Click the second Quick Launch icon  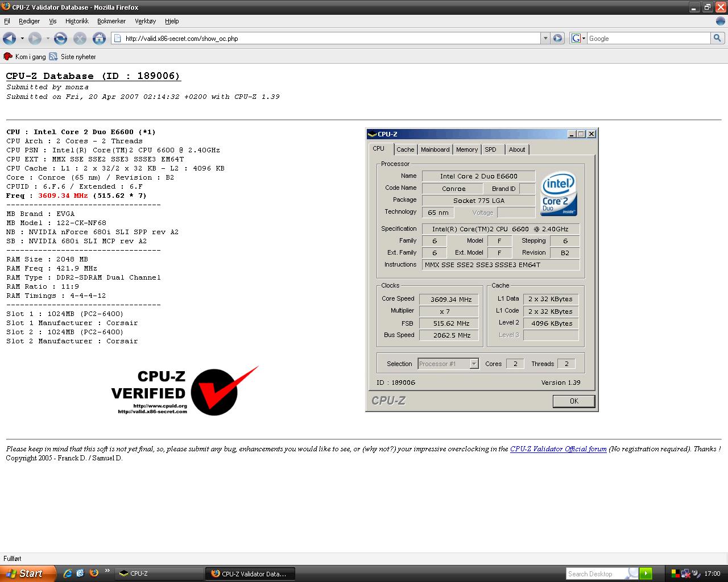tap(80, 573)
